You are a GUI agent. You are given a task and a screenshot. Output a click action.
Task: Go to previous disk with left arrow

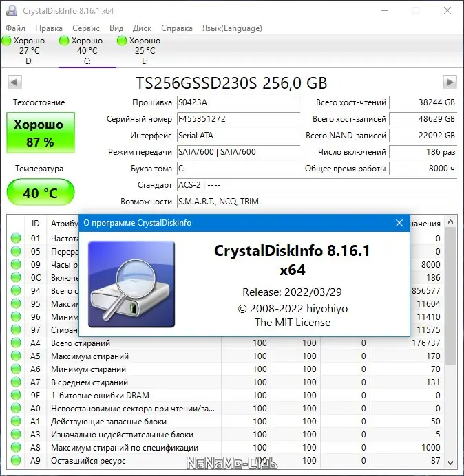[14, 83]
